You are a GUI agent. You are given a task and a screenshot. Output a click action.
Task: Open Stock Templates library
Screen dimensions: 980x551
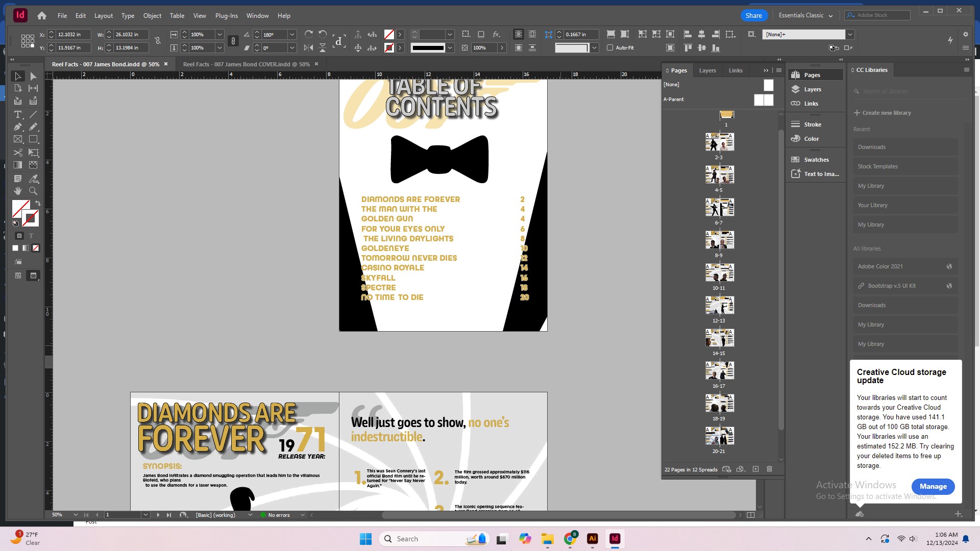(x=905, y=166)
